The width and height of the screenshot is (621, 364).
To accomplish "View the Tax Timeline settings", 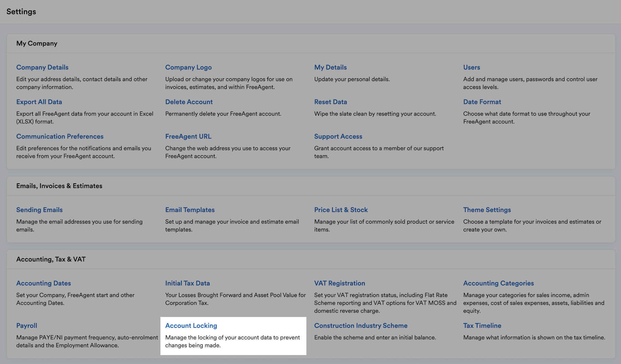I will (482, 326).
